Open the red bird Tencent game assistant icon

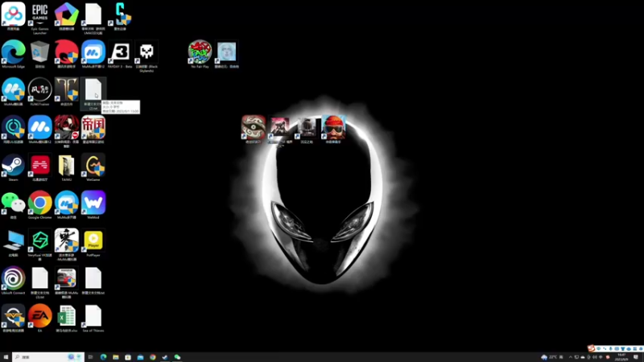click(x=67, y=54)
